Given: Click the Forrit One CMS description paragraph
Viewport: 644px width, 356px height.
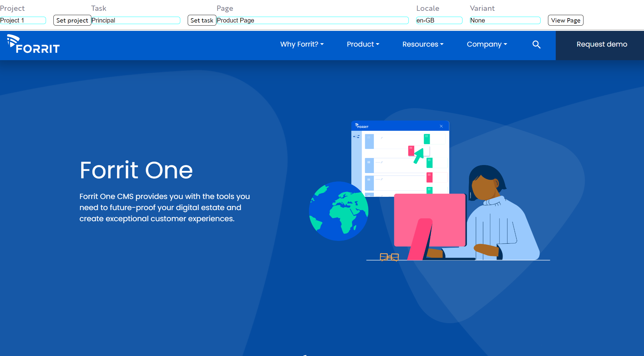Looking at the screenshot, I should point(165,208).
